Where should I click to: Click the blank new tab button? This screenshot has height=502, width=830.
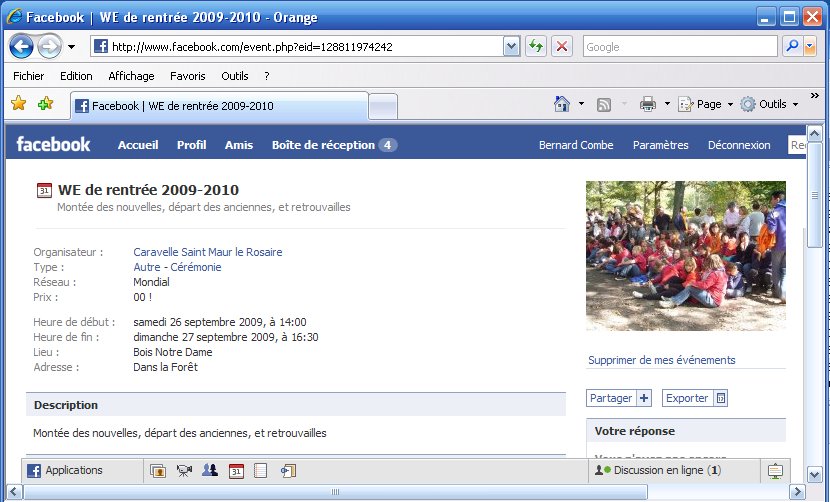point(383,106)
